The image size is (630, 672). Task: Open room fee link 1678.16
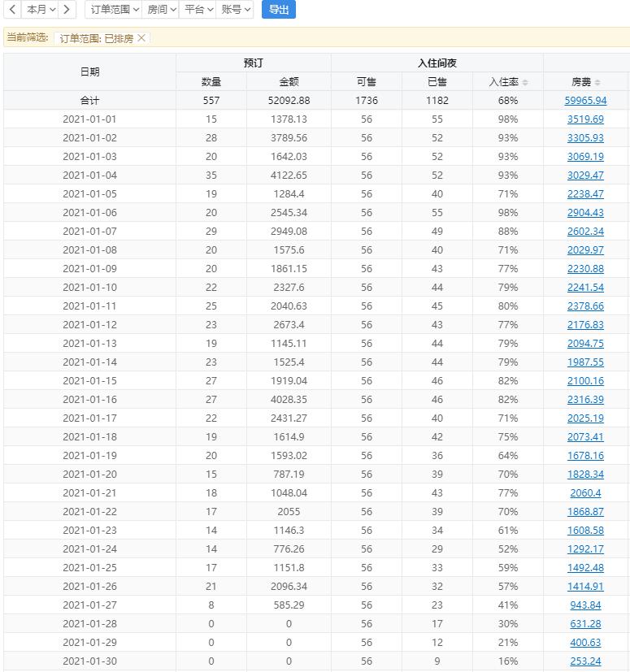click(585, 456)
